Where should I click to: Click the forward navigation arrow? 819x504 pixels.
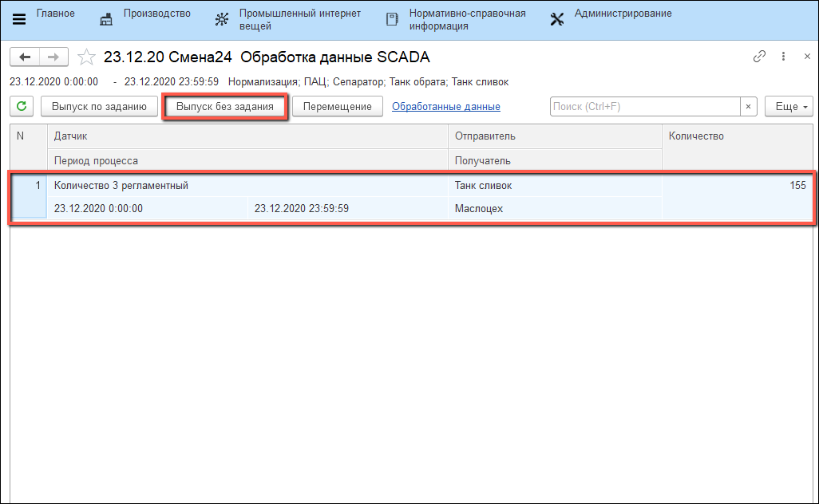click(x=53, y=57)
